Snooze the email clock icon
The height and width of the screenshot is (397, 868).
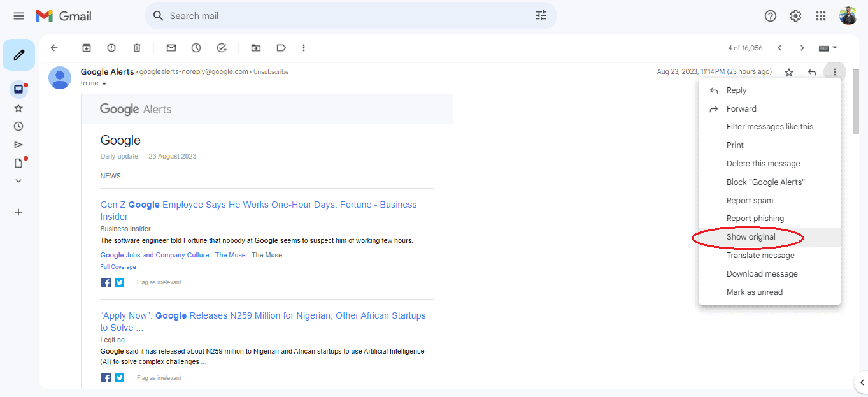pos(196,48)
